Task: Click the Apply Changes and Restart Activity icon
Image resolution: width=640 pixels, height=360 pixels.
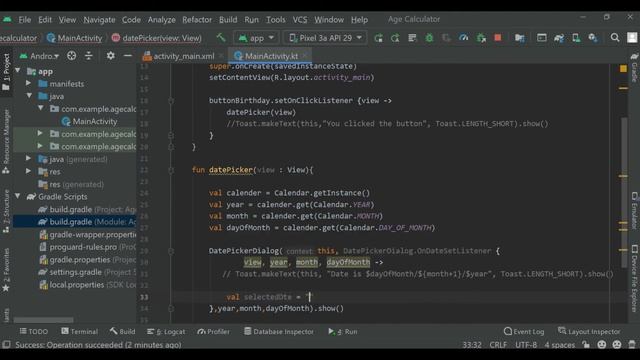Action: pos(395,38)
